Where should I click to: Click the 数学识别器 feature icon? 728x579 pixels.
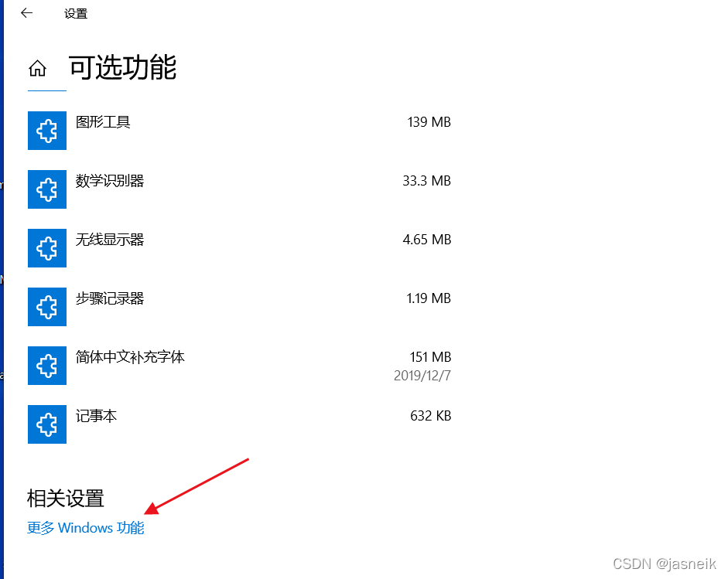(x=46, y=189)
